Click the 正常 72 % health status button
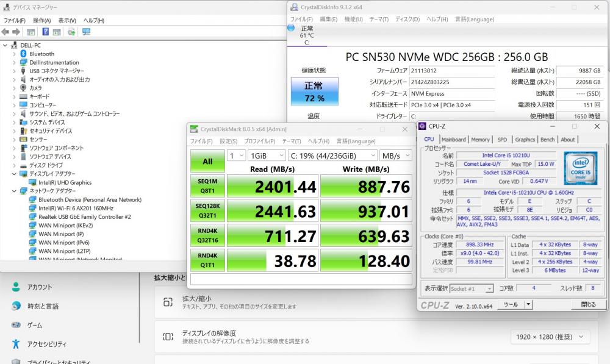 (314, 91)
